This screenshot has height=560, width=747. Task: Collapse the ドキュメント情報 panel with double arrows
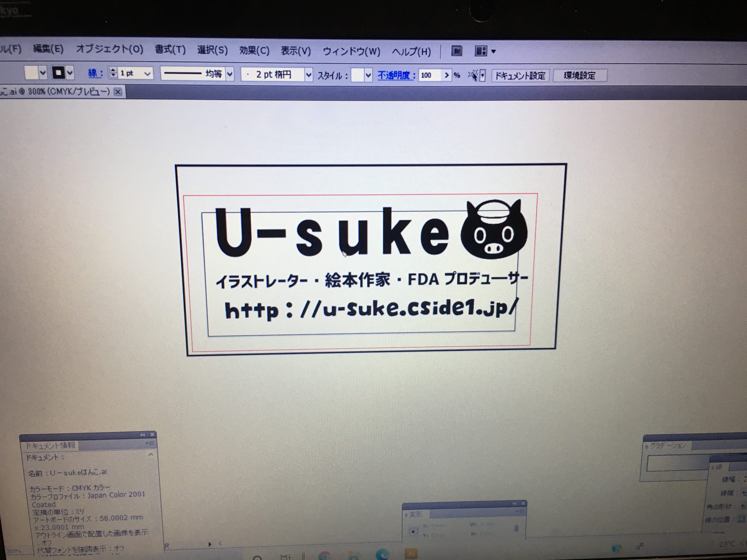[x=142, y=435]
